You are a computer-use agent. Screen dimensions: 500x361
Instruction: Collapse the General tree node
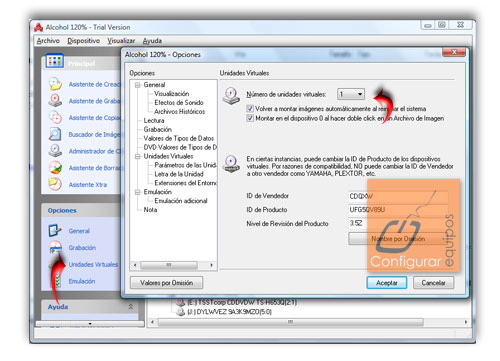[x=137, y=85]
